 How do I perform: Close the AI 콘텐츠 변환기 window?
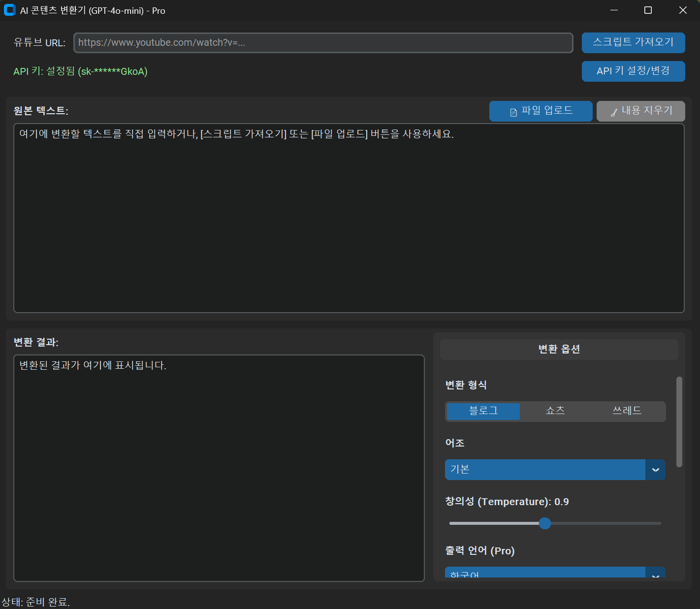(x=683, y=10)
